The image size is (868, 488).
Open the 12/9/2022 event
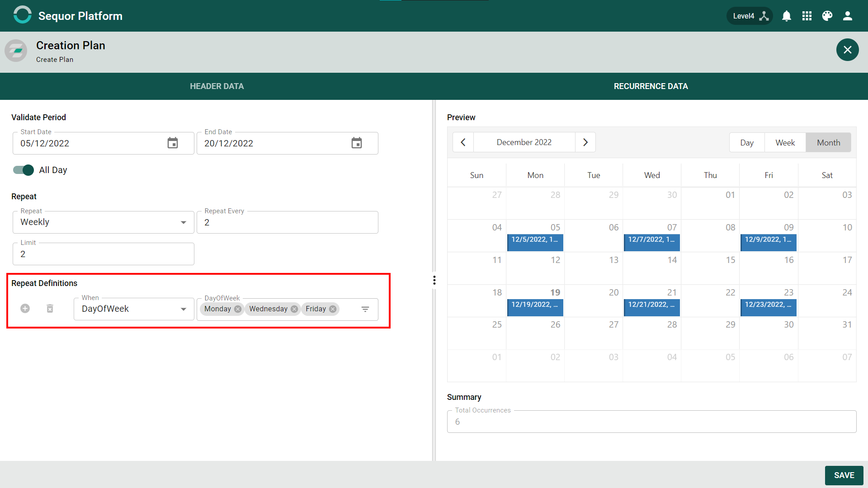pos(769,243)
